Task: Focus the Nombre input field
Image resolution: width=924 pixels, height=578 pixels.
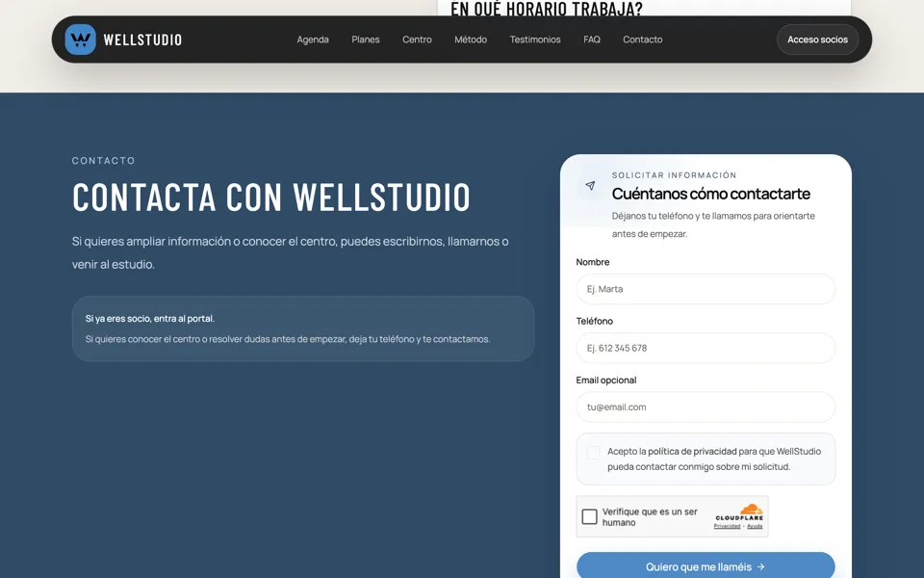Action: pyautogui.click(x=706, y=289)
